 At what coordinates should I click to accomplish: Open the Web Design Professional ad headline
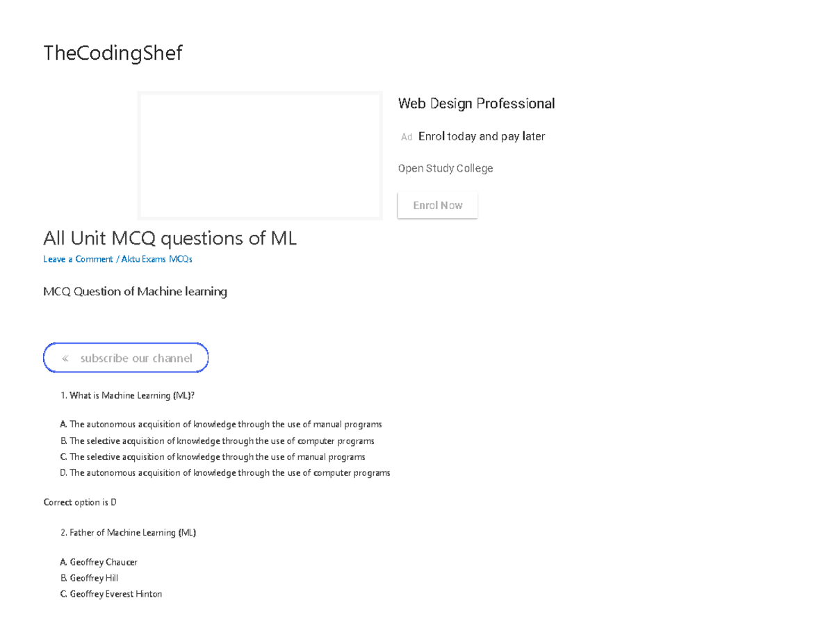click(x=477, y=103)
